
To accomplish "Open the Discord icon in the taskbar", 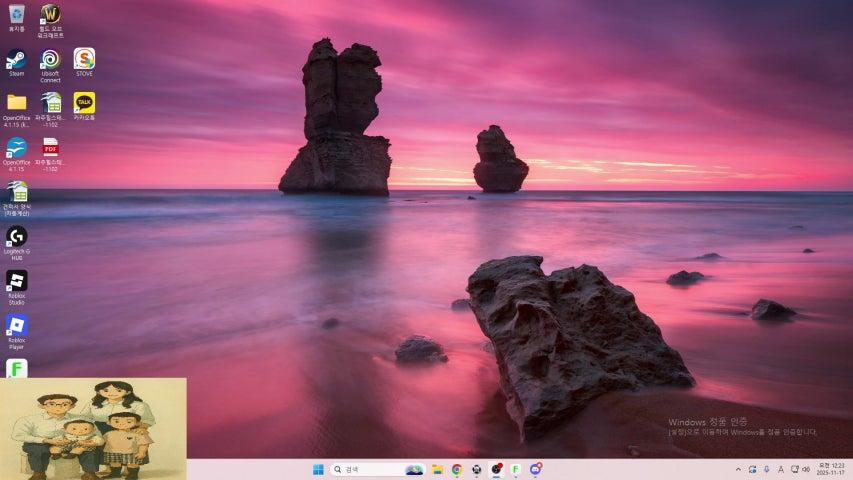I will (x=536, y=469).
